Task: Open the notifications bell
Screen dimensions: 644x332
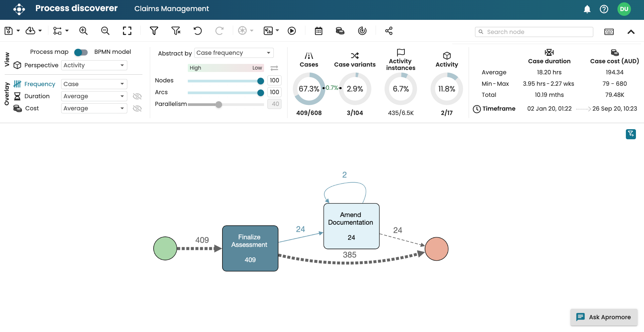Action: 587,9
